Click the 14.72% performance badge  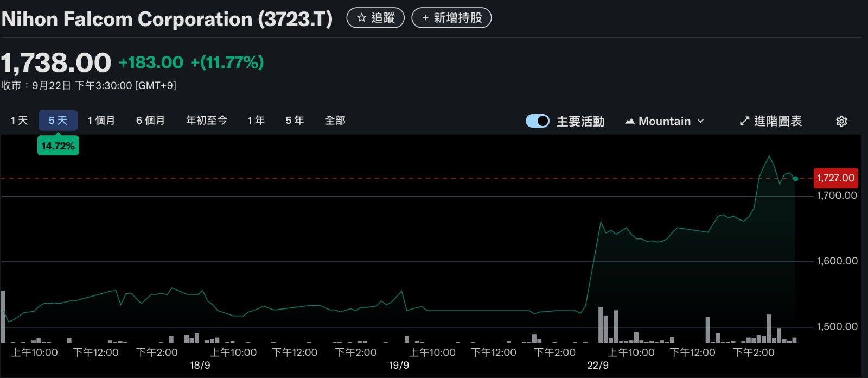click(58, 146)
